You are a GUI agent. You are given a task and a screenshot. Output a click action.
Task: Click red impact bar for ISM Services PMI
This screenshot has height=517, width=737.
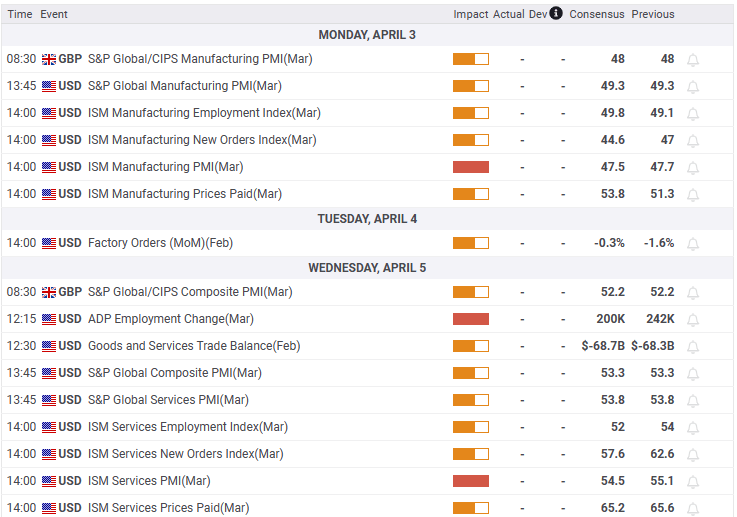[470, 481]
